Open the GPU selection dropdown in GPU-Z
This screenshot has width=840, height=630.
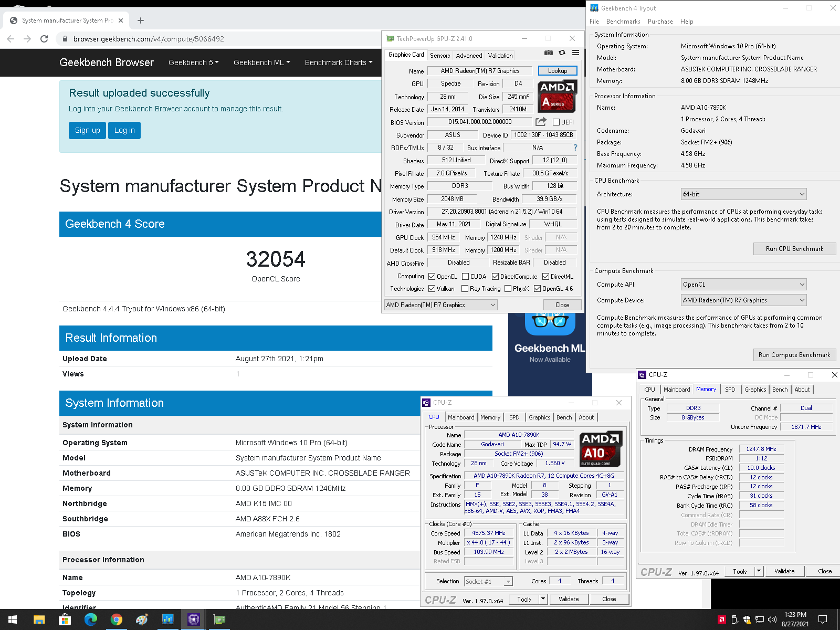tap(441, 305)
